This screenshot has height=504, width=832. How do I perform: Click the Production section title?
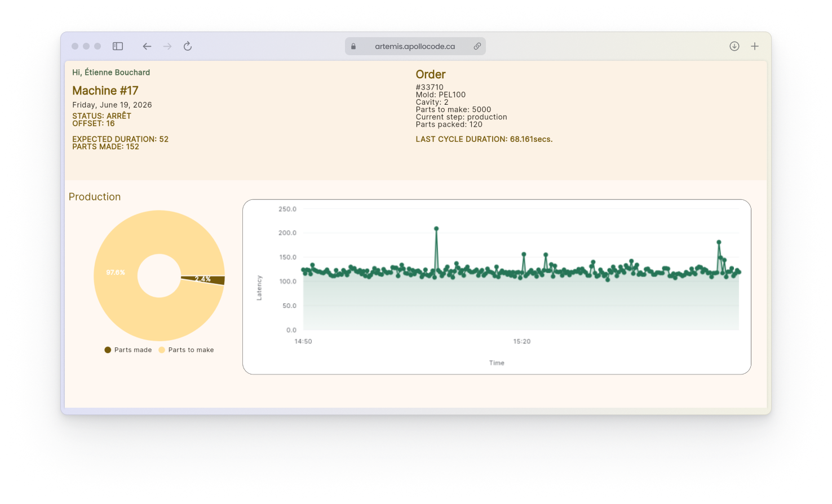click(95, 197)
